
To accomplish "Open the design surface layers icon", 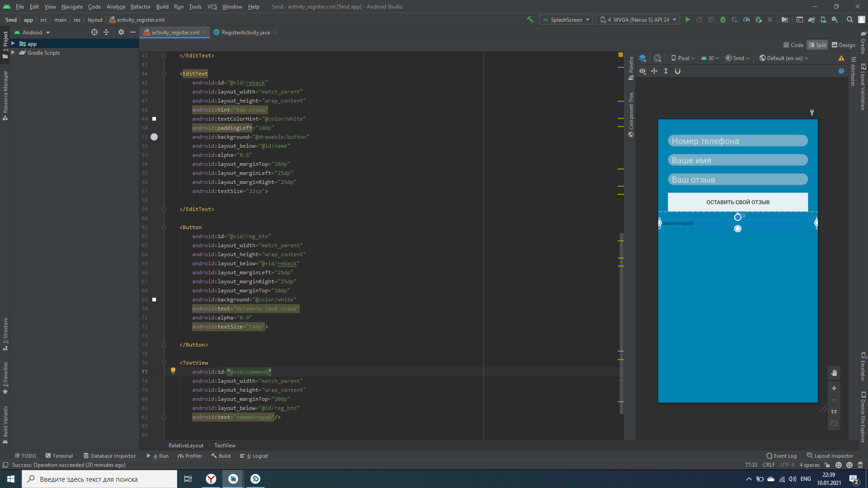I will click(642, 58).
